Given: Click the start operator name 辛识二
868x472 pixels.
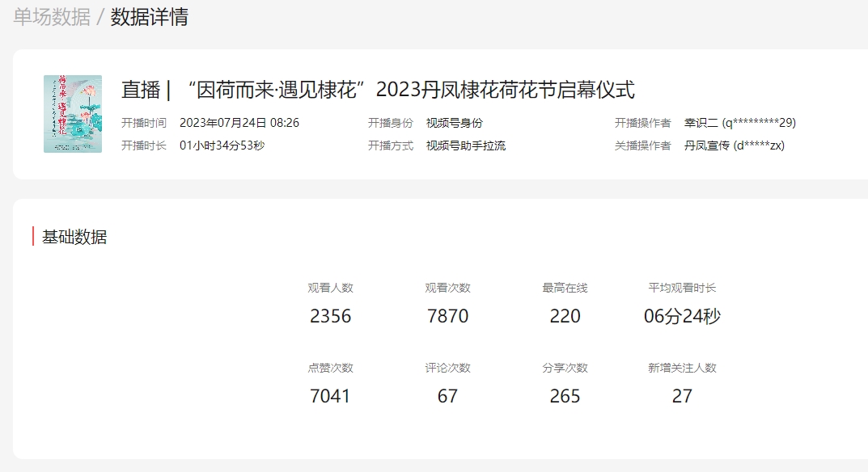Looking at the screenshot, I should (701, 123).
